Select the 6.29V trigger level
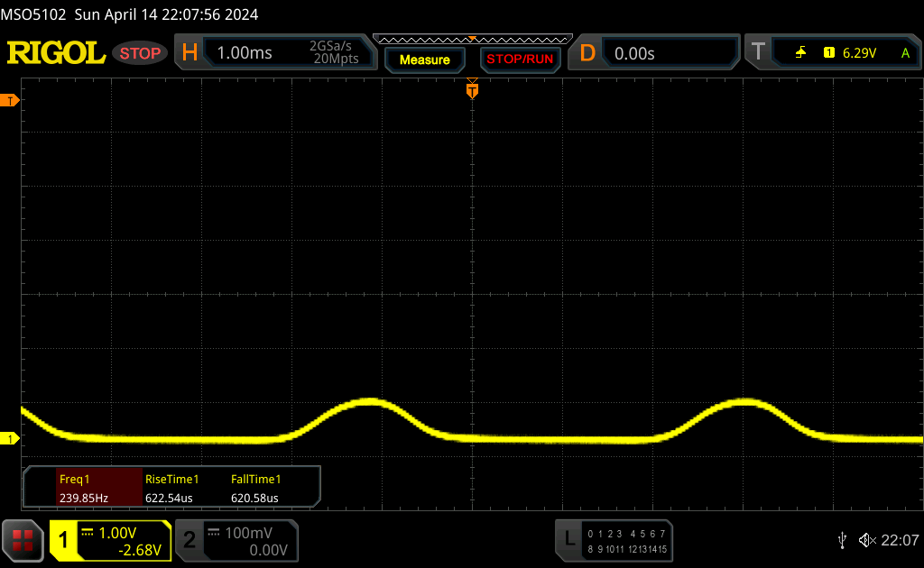This screenshot has height=568, width=924. (859, 53)
